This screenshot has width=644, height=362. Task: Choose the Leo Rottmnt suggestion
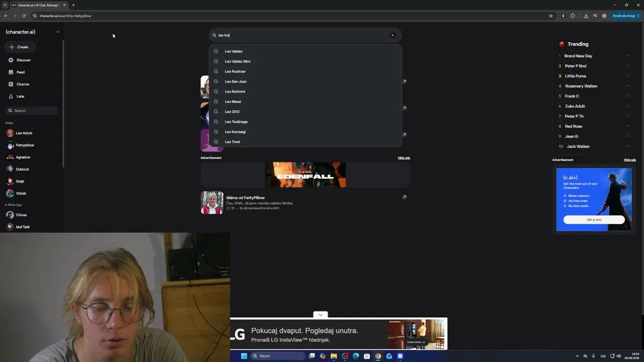[x=305, y=92]
